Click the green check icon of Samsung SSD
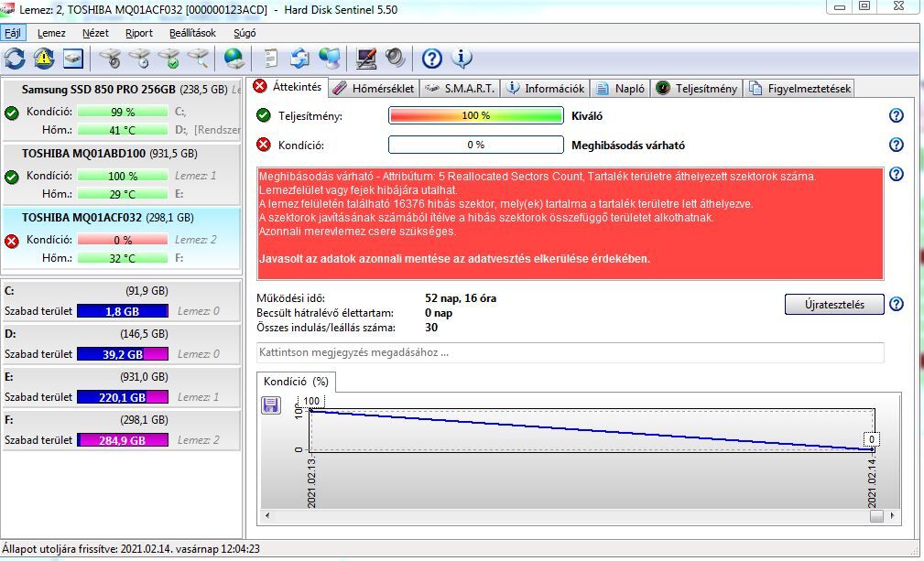Screen dimensions: 924x561 click(12, 113)
